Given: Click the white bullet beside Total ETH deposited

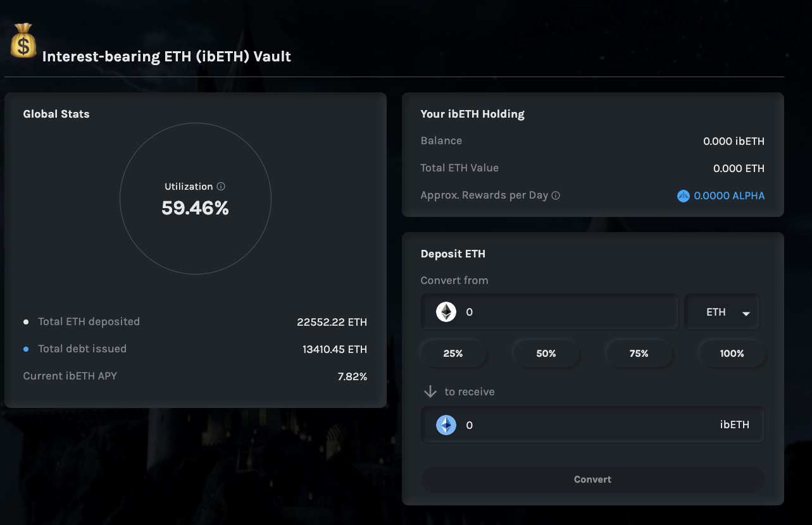Looking at the screenshot, I should (26, 322).
